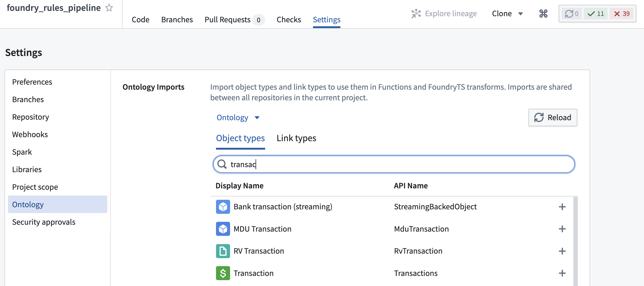Click the 39 failed checks indicator
The image size is (644, 286).
tap(622, 14)
